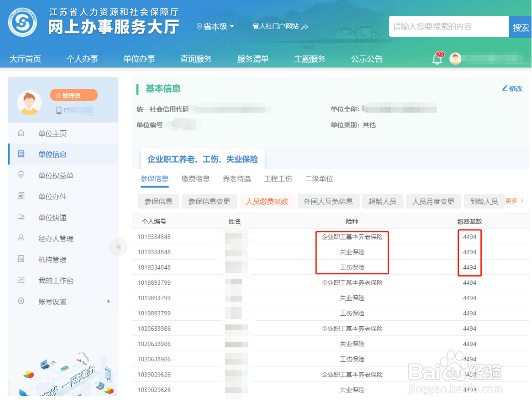Click the pencil 修改 edit icon
Screen dimensions: 532x407
point(505,88)
